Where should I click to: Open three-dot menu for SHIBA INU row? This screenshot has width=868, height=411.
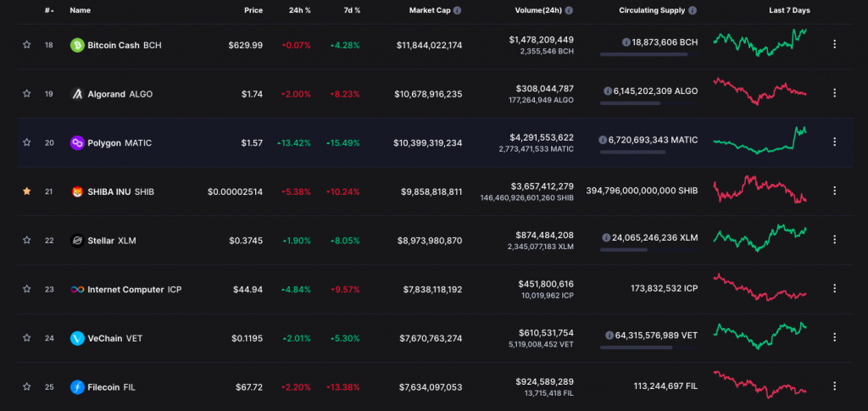835,191
